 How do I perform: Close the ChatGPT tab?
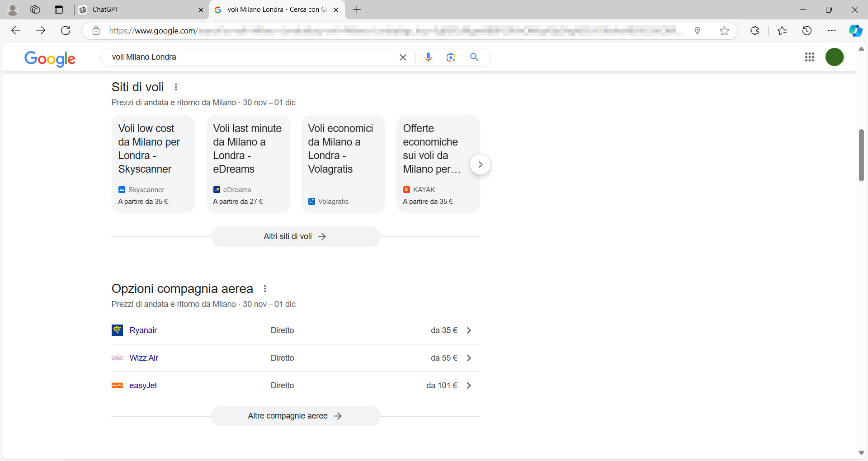pos(201,9)
